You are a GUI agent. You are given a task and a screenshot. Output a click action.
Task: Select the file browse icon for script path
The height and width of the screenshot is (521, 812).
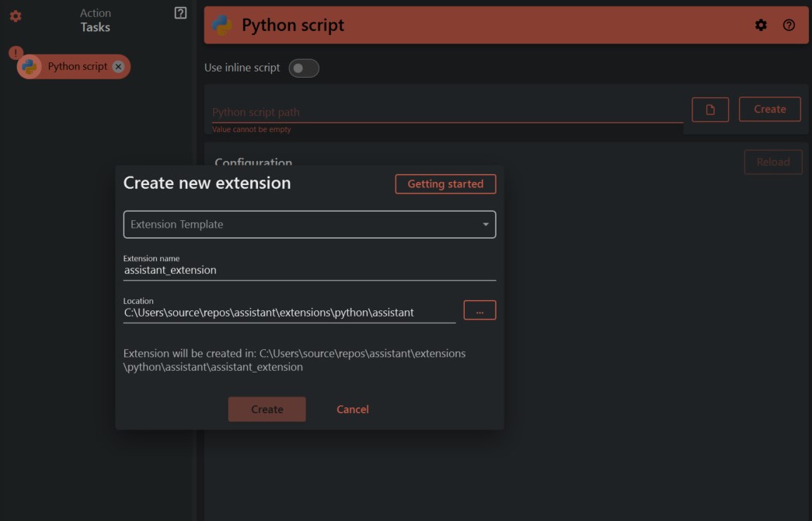click(x=709, y=109)
